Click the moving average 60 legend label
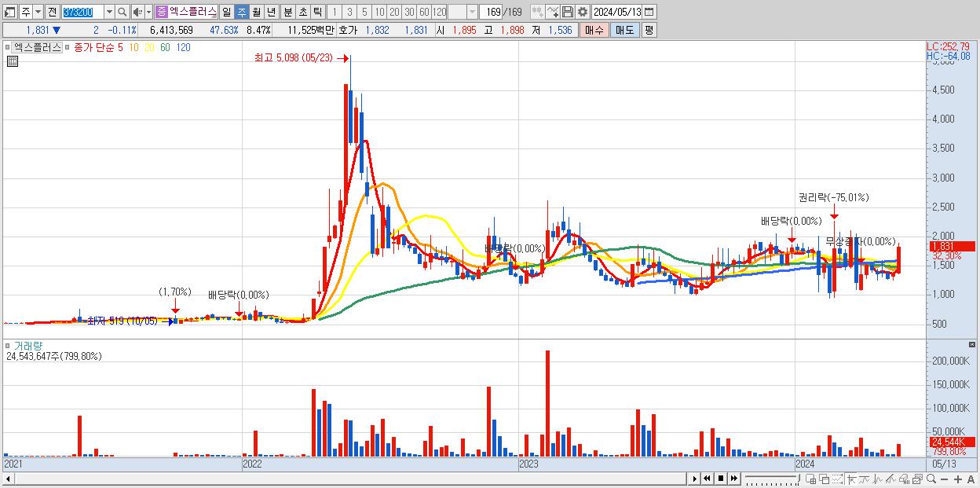Image resolution: width=980 pixels, height=488 pixels. pyautogui.click(x=164, y=47)
